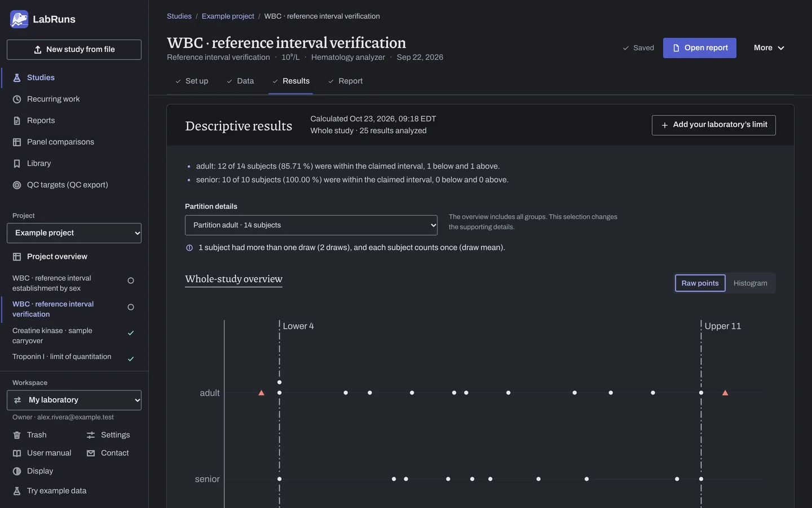Switch chart view to Raw points
Viewport: 812px width, 508px height.
click(700, 283)
